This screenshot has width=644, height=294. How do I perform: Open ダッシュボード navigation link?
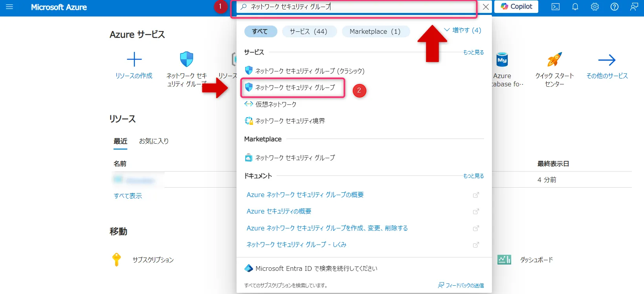pos(537,260)
